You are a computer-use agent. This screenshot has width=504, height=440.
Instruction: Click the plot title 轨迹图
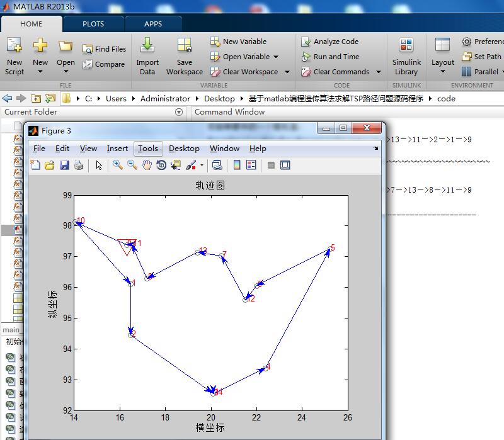coord(210,185)
